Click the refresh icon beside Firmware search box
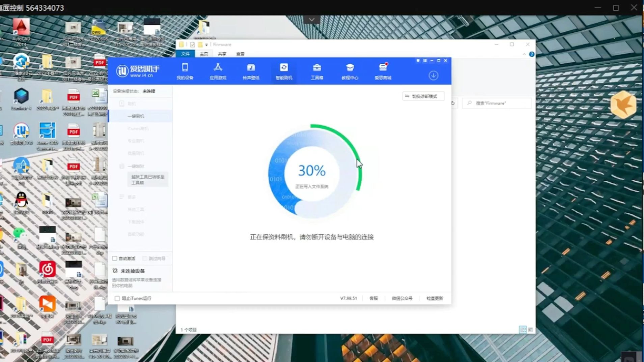This screenshot has height=362, width=644. pyautogui.click(x=453, y=103)
